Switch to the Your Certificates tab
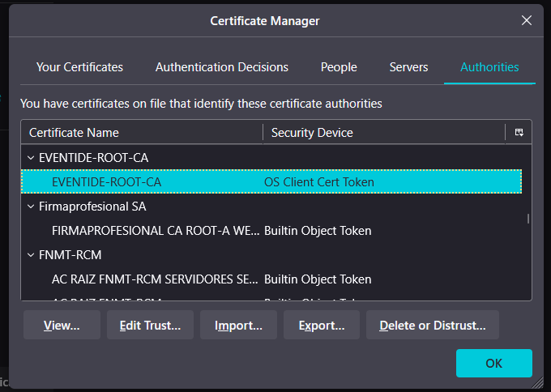The width and height of the screenshot is (551, 392). click(79, 67)
